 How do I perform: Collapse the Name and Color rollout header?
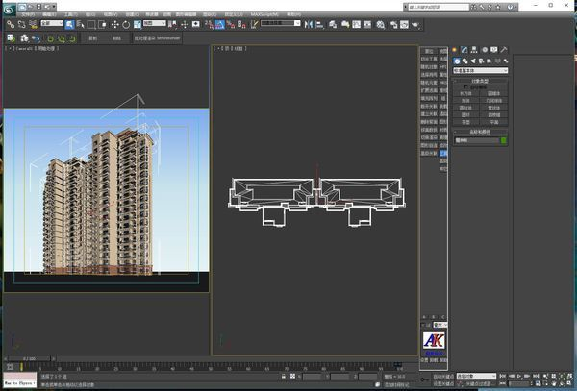pos(480,132)
